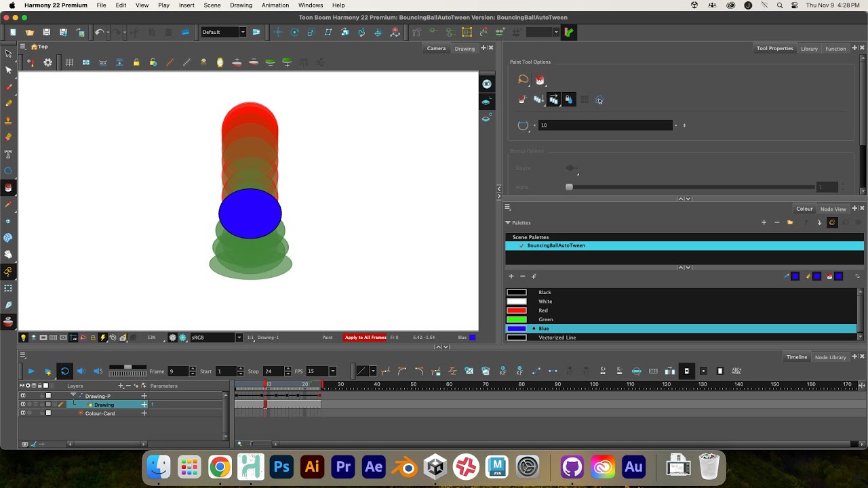Image resolution: width=868 pixels, height=488 pixels.
Task: Switch to the Library tab
Action: coord(809,48)
